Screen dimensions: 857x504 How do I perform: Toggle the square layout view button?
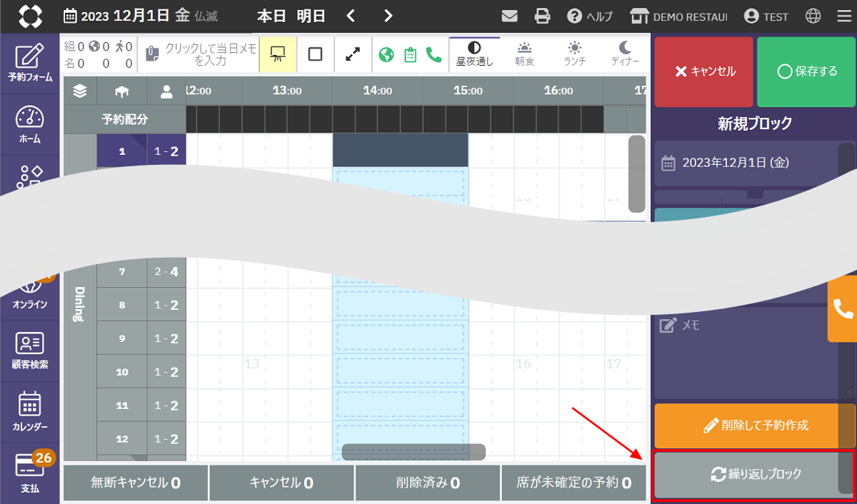pyautogui.click(x=315, y=54)
